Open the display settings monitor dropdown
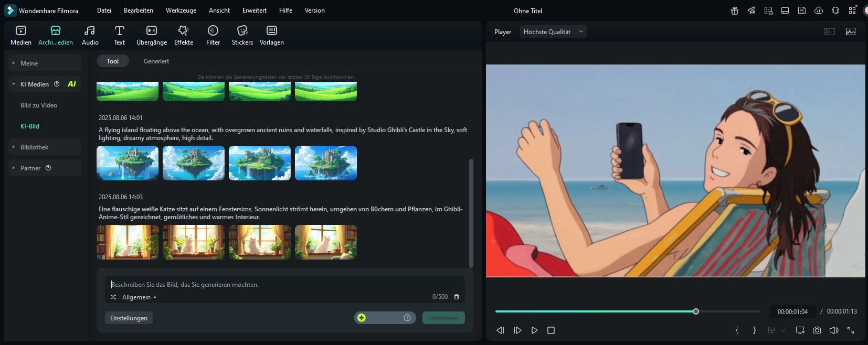868x345 pixels. click(x=800, y=330)
